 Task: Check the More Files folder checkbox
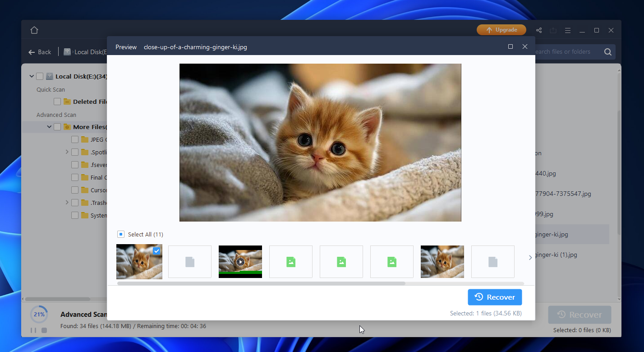(57, 127)
